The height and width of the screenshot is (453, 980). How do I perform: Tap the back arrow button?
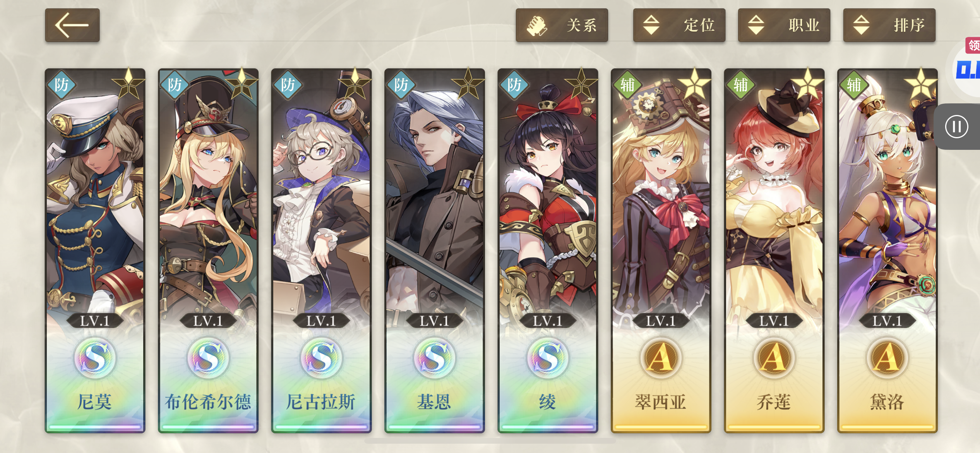click(x=72, y=25)
